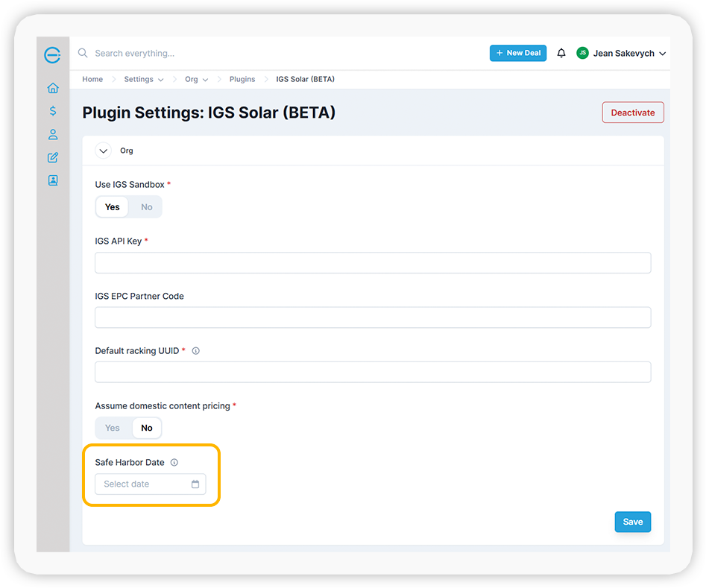Open the Home icon in the sidebar
The image size is (706, 588).
(52, 87)
